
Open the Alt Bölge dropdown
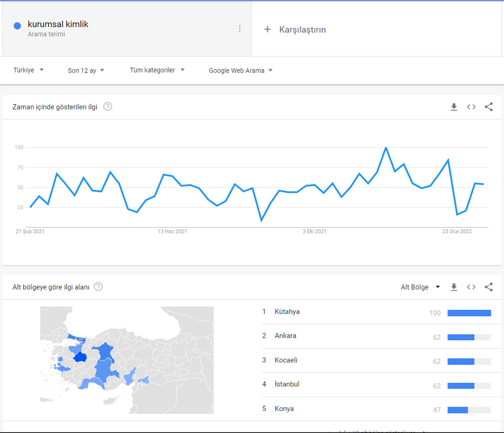[420, 287]
